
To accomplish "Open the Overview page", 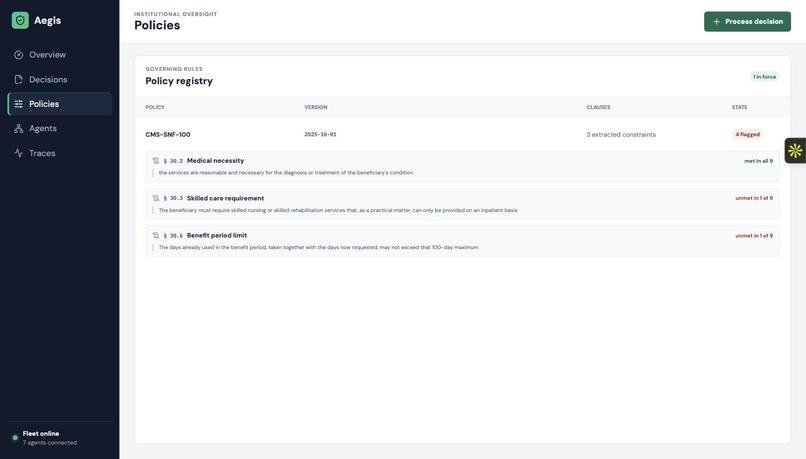I will click(60, 54).
